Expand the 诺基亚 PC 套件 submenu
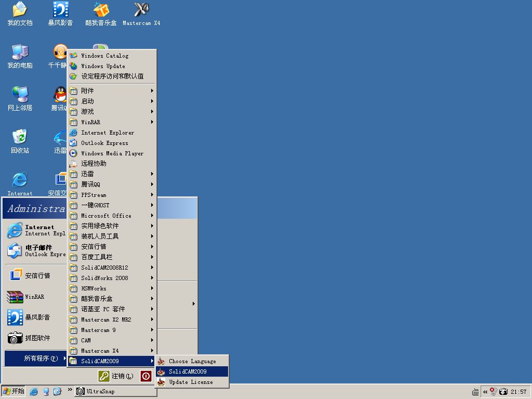Image resolution: width=532 pixels, height=399 pixels. [112, 309]
